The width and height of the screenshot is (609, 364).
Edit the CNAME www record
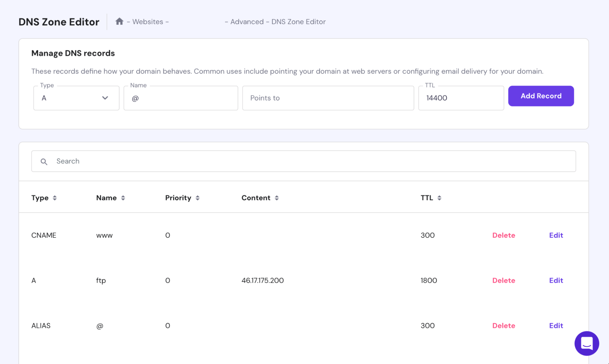pos(556,235)
